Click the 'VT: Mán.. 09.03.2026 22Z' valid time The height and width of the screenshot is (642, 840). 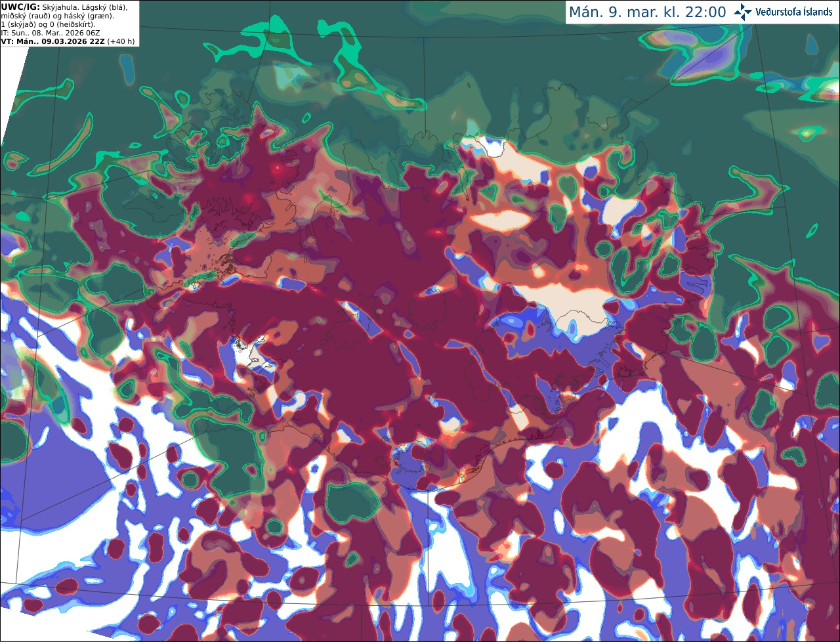pos(52,41)
